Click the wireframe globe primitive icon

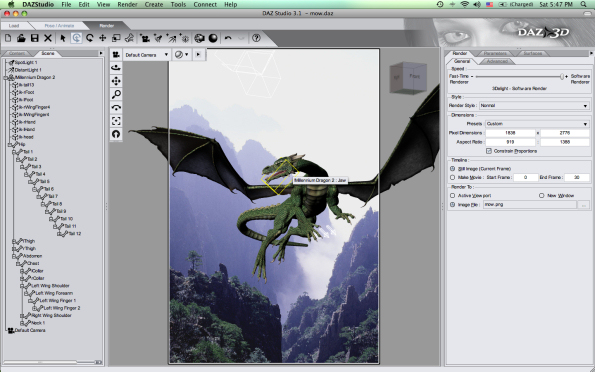click(199, 38)
